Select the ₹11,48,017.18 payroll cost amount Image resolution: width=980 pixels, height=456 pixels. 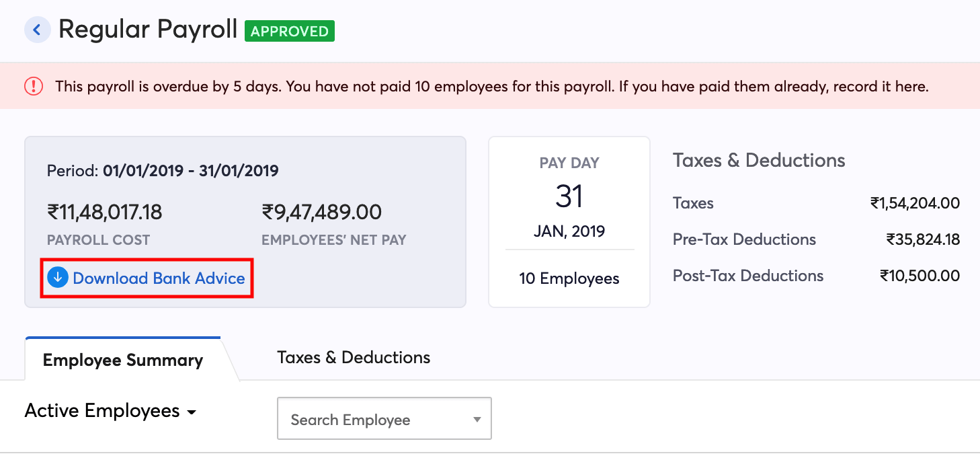(104, 213)
